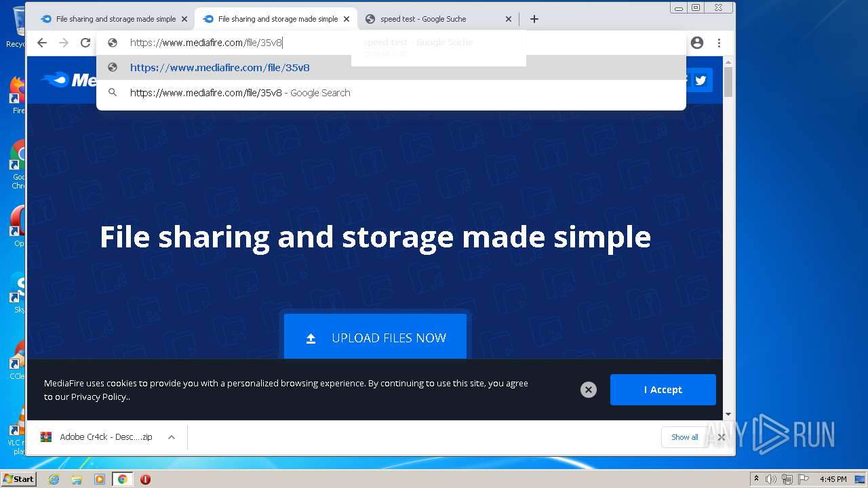
Task: Click the page's vertical scrollbar thumb
Action: click(x=728, y=81)
